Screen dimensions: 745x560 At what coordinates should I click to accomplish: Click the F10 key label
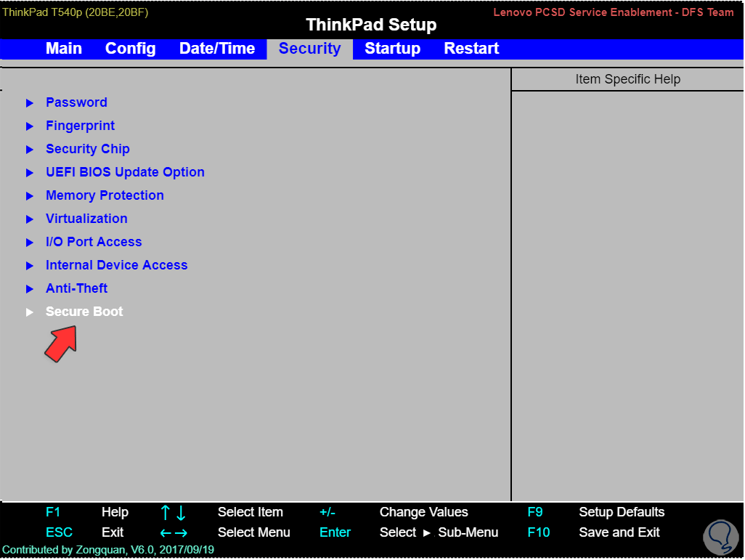(538, 532)
